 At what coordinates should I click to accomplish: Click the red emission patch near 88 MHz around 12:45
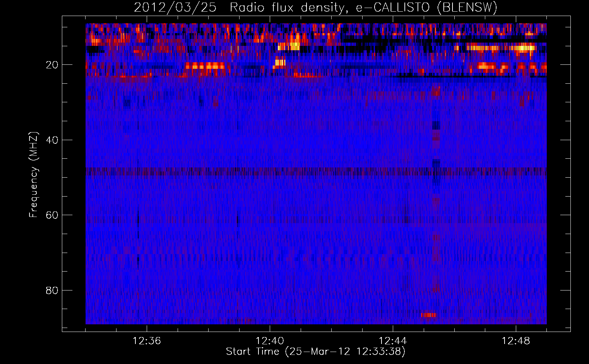coord(428,315)
